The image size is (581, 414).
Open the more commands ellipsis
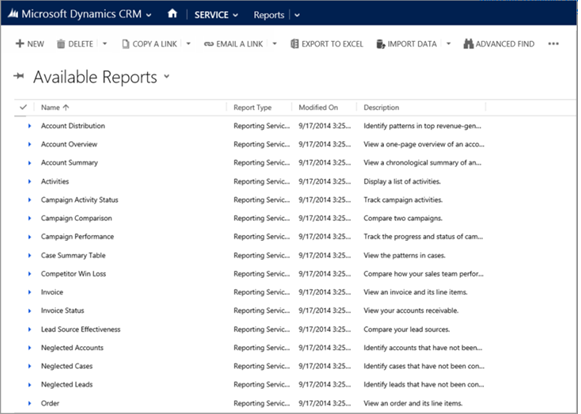click(553, 44)
